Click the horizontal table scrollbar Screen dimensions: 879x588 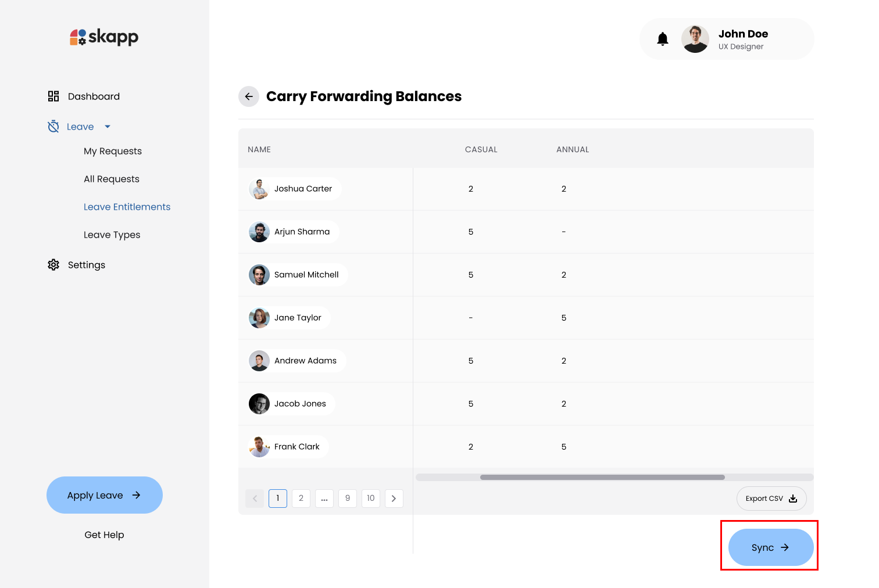[602, 478]
